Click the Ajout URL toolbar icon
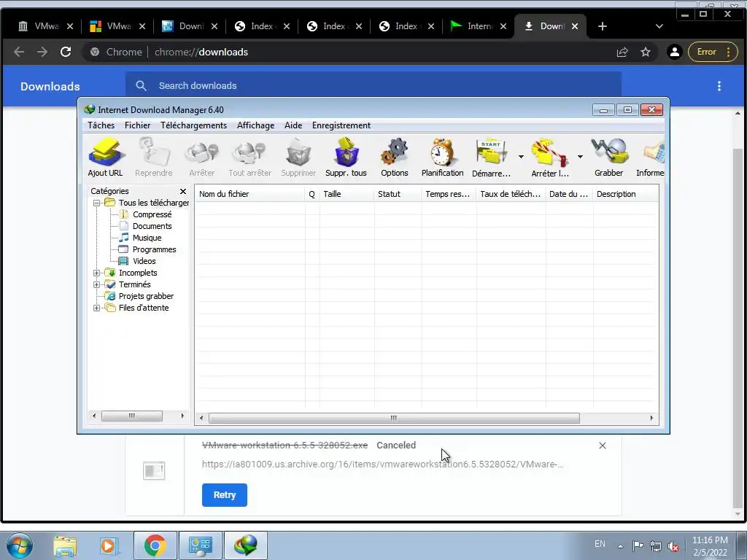Image resolution: width=747 pixels, height=560 pixels. click(105, 157)
